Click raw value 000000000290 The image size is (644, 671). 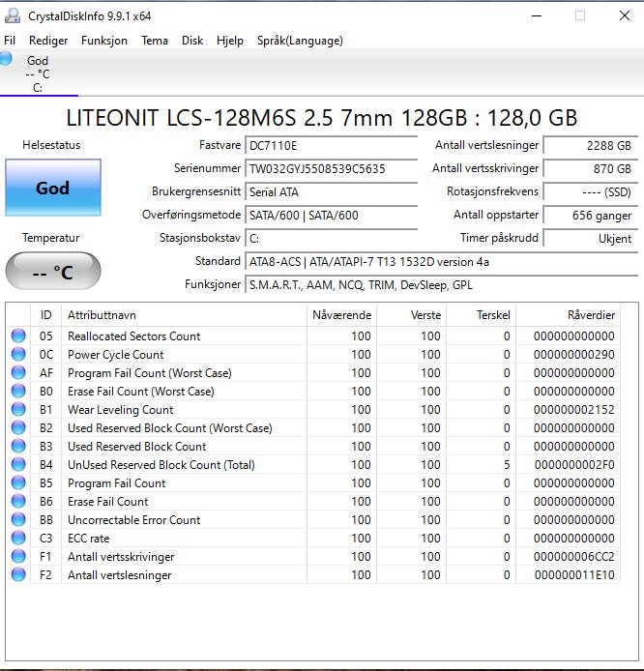pos(573,355)
